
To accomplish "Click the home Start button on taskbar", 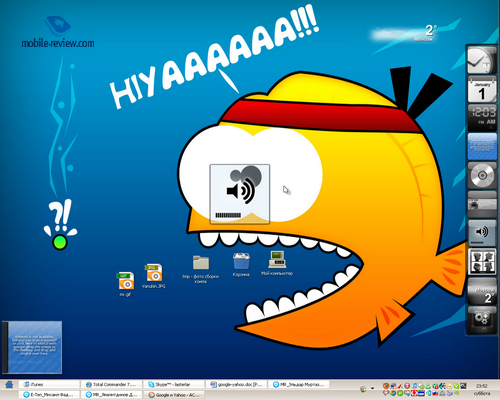I will (9, 384).
